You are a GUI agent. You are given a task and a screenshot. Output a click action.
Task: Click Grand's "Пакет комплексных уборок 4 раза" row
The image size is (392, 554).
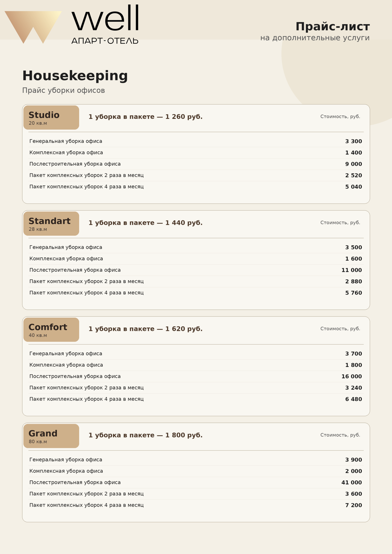click(x=87, y=505)
